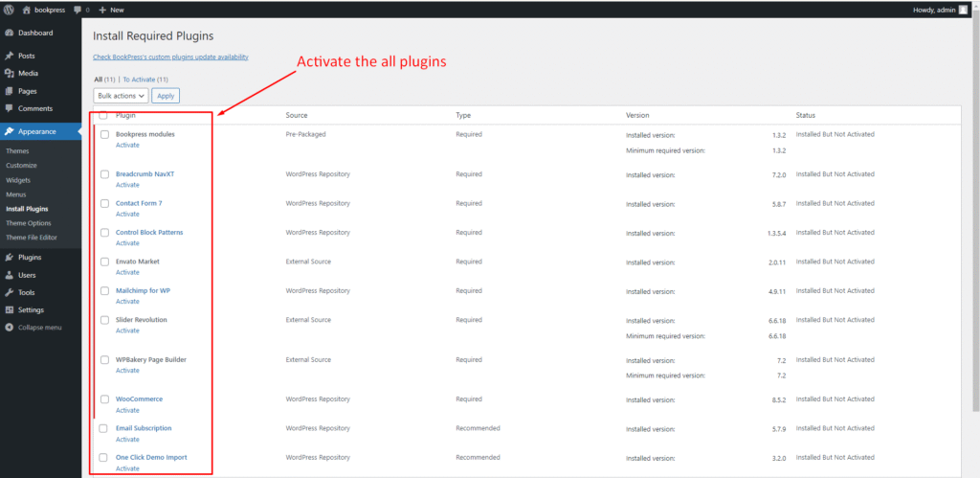Click the Status column header
Screen dimensions: 980x478
806,115
